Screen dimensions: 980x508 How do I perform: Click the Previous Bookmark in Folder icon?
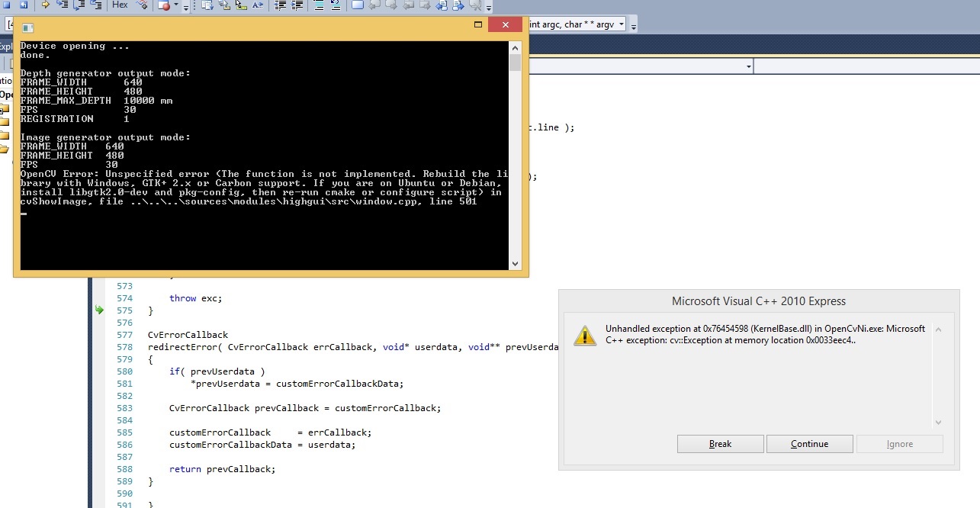(408, 5)
